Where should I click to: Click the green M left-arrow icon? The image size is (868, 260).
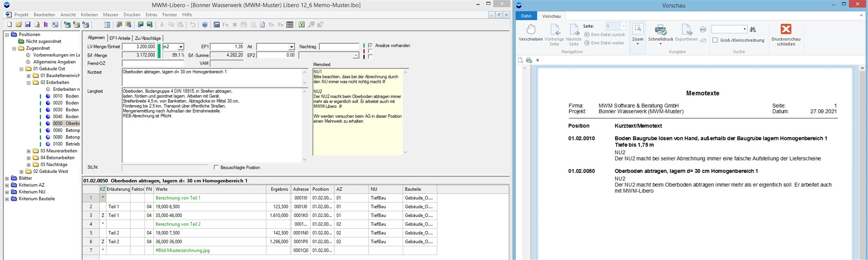(140, 25)
